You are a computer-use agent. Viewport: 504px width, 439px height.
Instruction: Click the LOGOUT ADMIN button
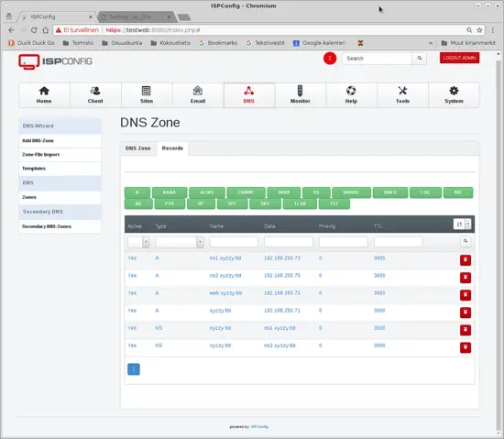459,58
